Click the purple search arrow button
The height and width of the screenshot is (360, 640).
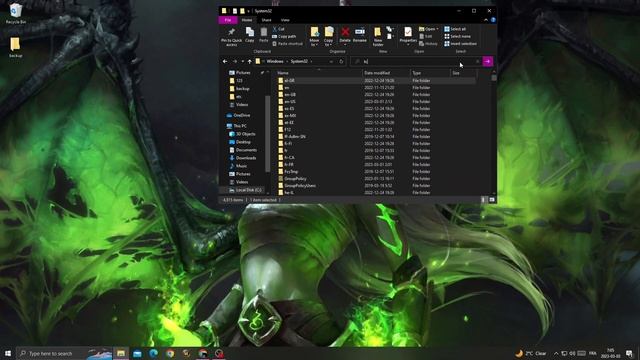[488, 62]
